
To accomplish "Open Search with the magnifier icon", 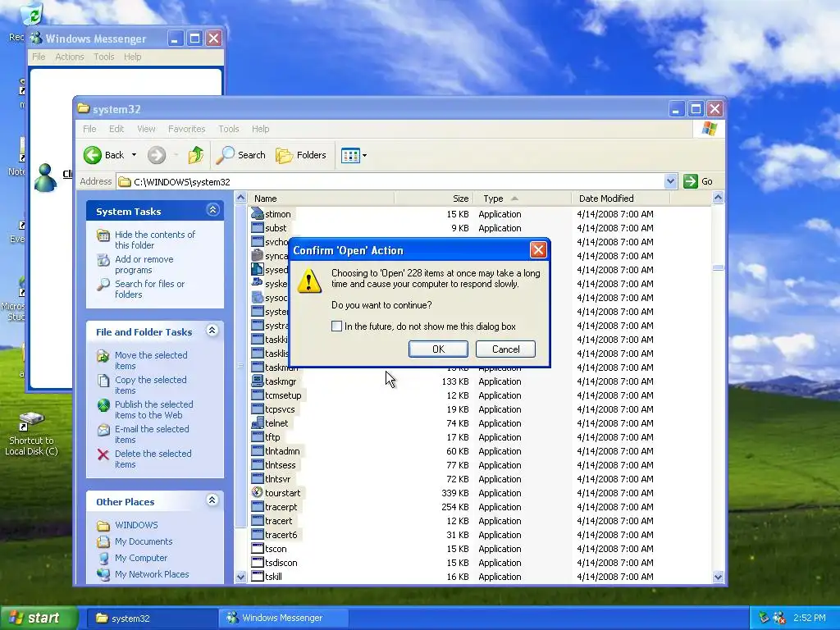I will (240, 155).
